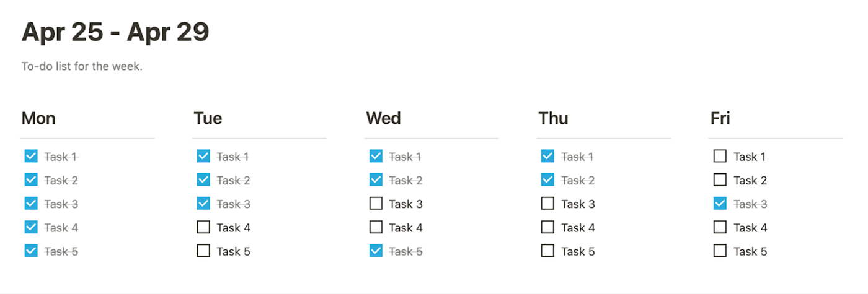868x294 pixels.
Task: Uncheck Tuesday's Task 2 checkbox
Action: [x=203, y=179]
